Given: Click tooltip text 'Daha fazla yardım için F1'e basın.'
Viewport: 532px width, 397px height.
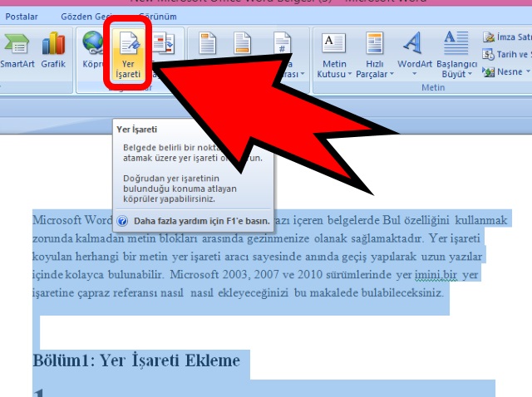Looking at the screenshot, I should click(201, 221).
